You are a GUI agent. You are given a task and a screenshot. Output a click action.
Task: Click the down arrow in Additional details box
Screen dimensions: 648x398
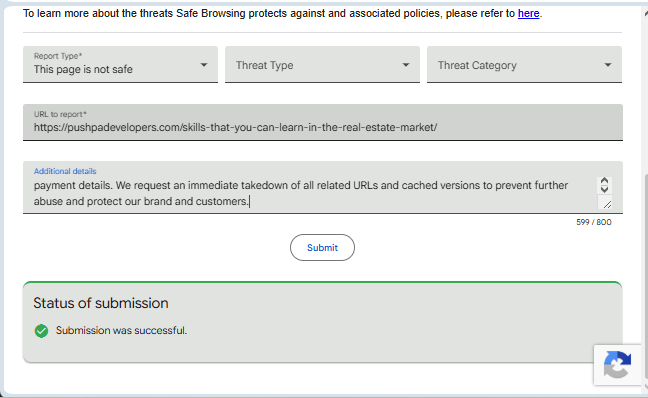[x=604, y=189]
